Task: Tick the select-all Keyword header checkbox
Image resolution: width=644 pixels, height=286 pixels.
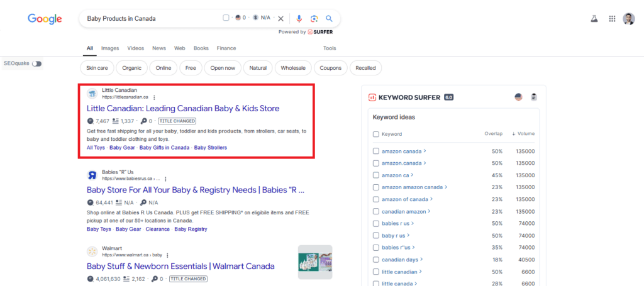Action: coord(376,134)
